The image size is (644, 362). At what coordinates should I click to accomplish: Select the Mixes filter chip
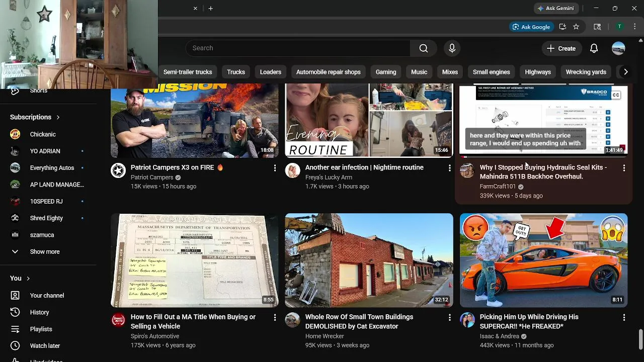pos(450,72)
